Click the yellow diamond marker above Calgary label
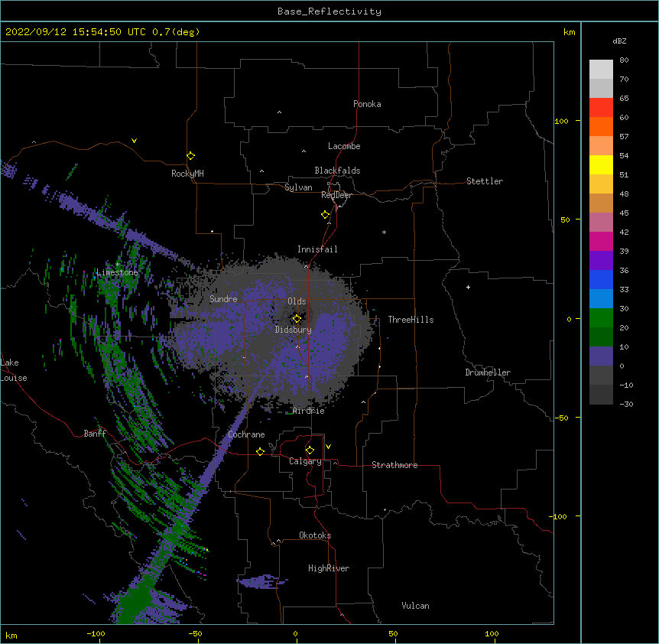 click(x=310, y=450)
